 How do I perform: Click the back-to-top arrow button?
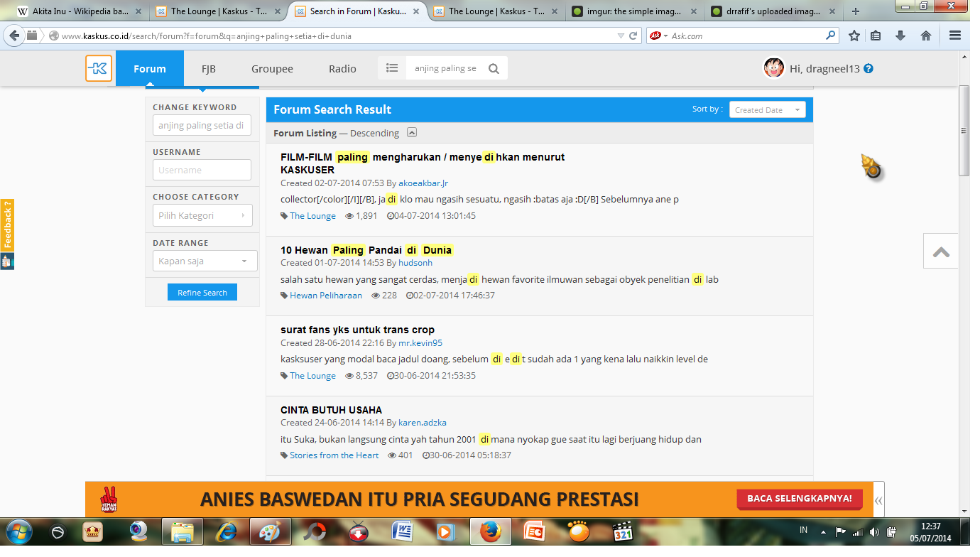click(x=941, y=251)
